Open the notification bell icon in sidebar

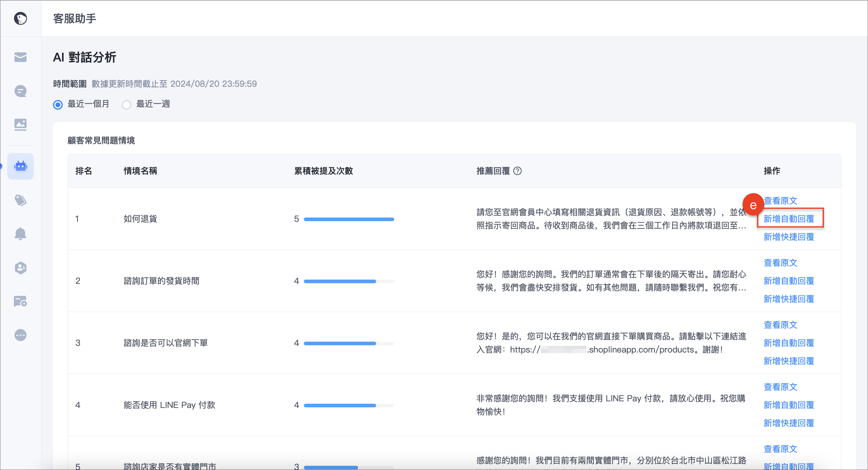click(x=20, y=233)
